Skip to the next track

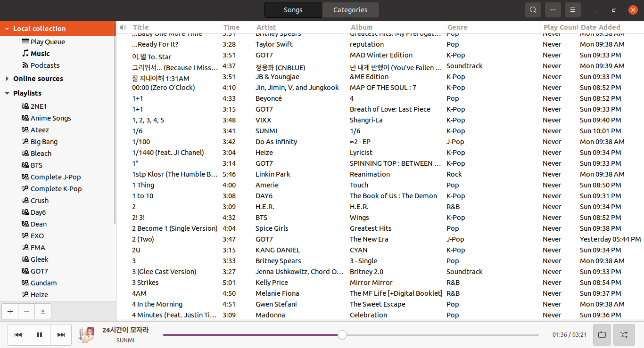[x=61, y=335]
